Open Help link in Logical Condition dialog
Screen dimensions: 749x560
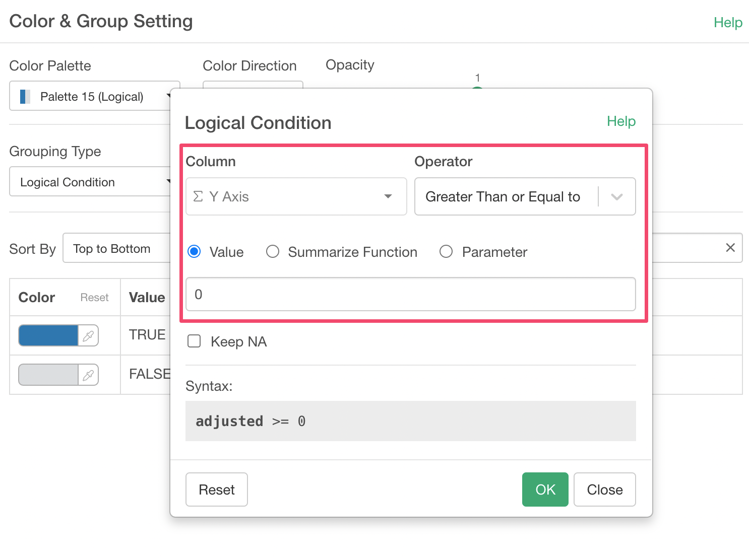click(x=621, y=121)
